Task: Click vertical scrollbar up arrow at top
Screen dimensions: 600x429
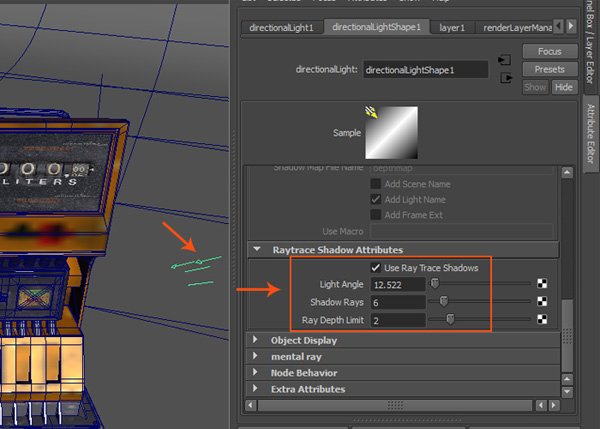Action: [567, 173]
